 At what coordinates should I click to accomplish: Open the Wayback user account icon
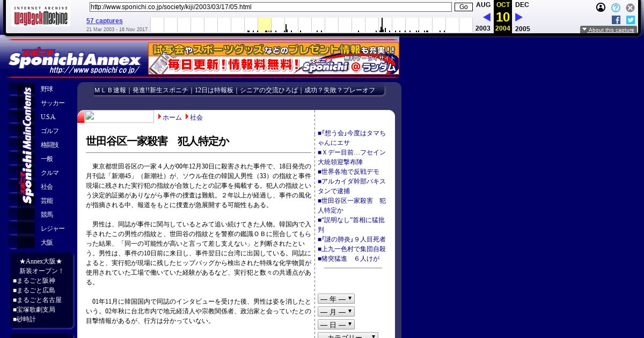click(x=601, y=8)
